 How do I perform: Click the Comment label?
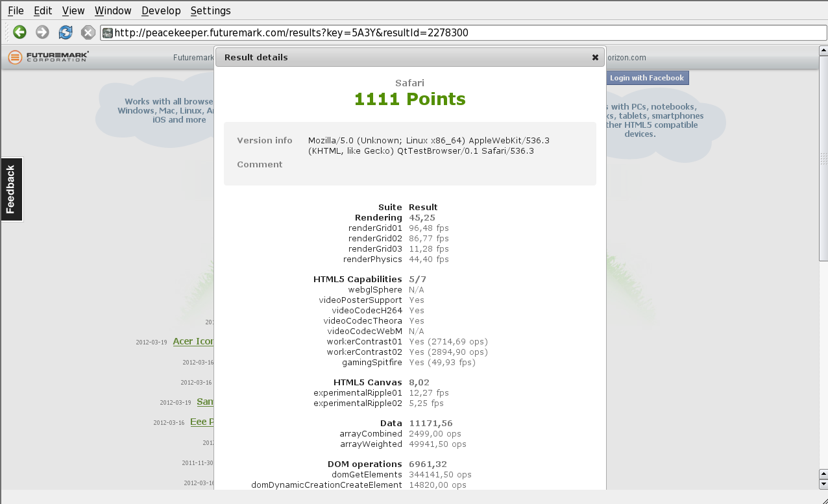click(x=260, y=164)
